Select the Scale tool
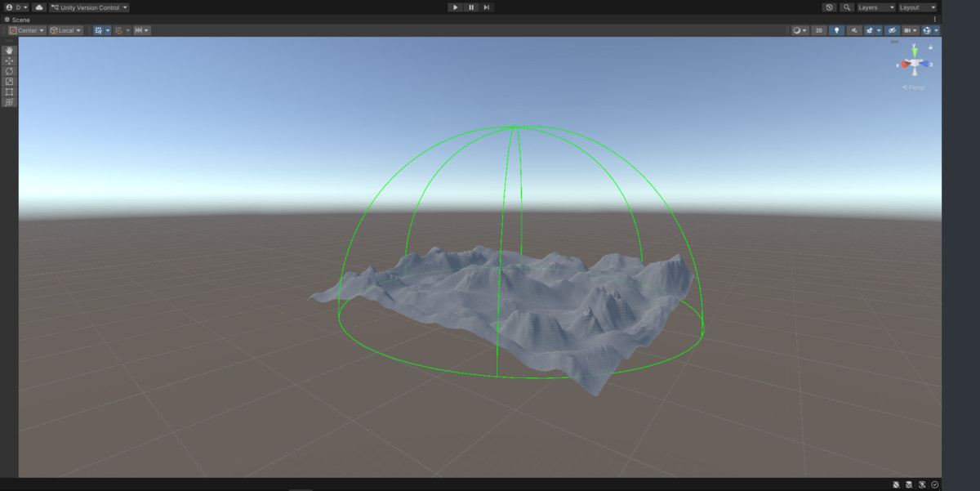This screenshot has width=980, height=491. (9, 82)
